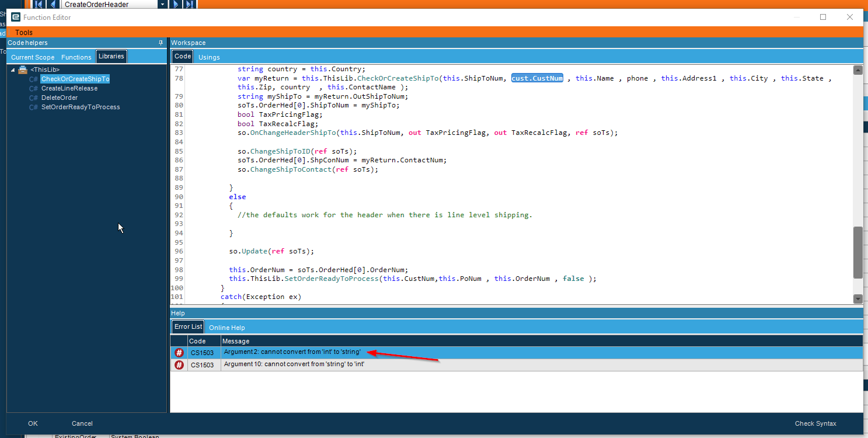The height and width of the screenshot is (438, 868).
Task: Click the Code column header in Error List
Action: [x=204, y=341]
